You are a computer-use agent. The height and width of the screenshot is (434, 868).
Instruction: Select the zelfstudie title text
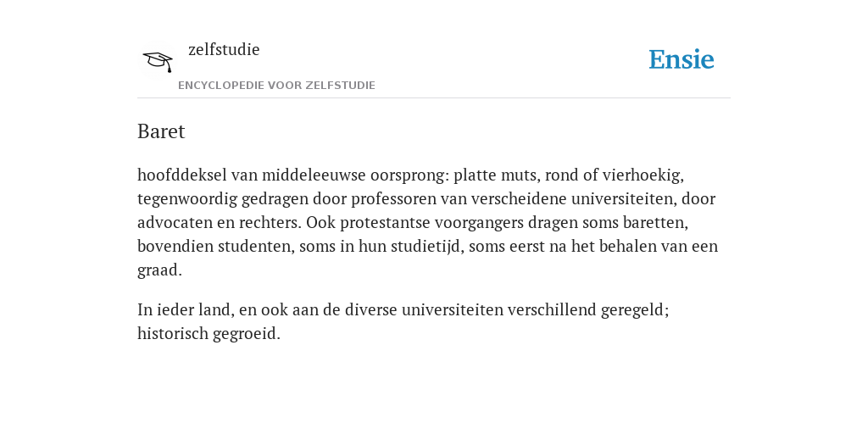click(224, 50)
